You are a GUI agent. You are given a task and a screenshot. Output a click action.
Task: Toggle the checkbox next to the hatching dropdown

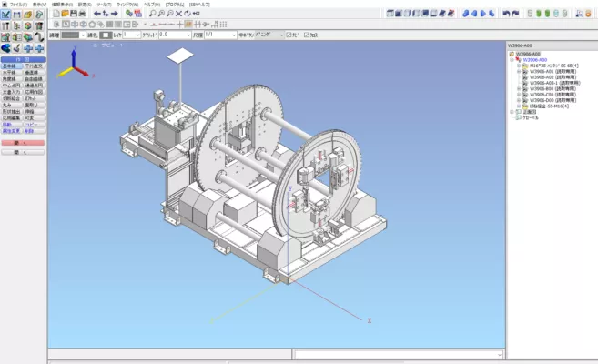click(x=289, y=35)
